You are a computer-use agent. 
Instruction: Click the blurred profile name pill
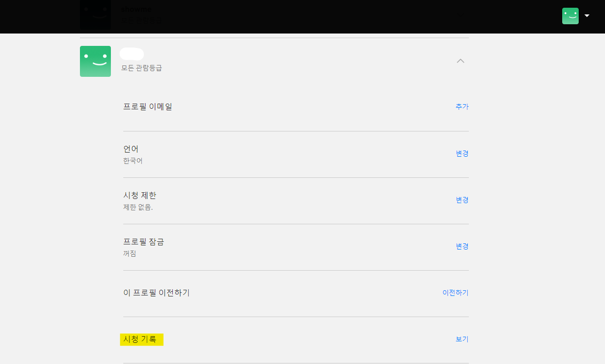coord(132,54)
